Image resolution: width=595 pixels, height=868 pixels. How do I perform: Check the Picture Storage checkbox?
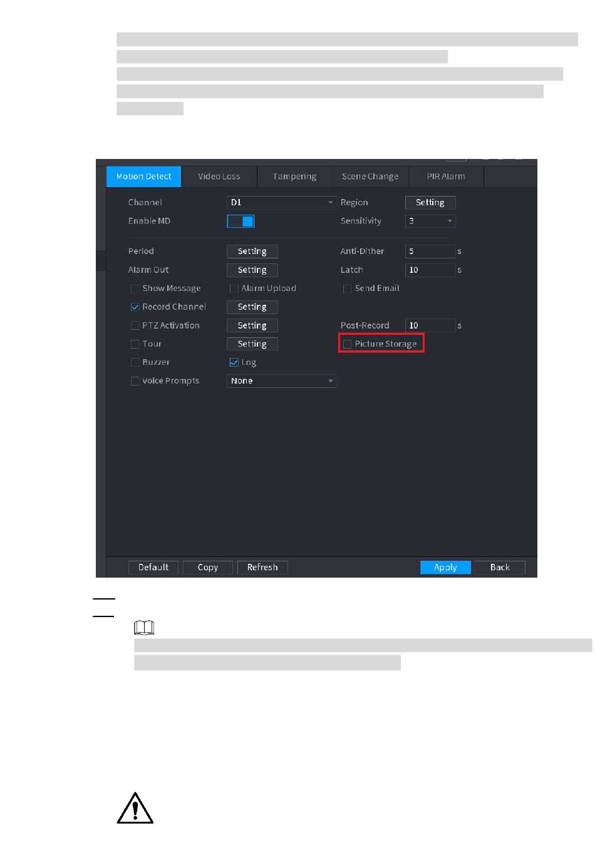(347, 344)
